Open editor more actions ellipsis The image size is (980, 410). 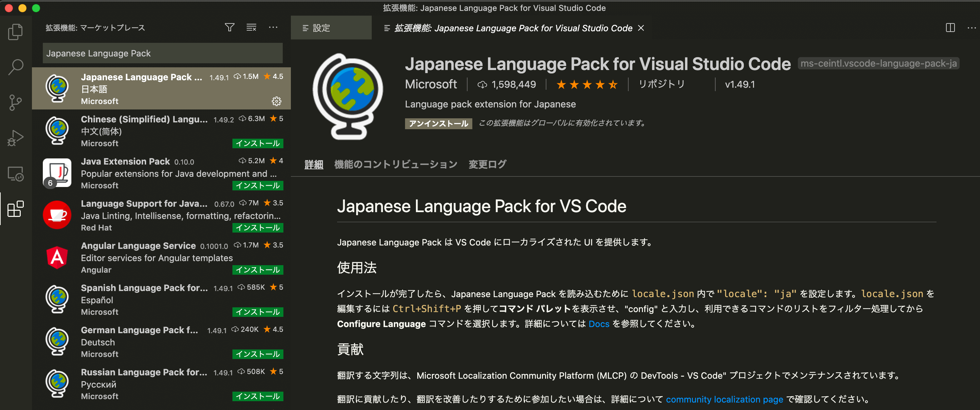click(x=971, y=28)
